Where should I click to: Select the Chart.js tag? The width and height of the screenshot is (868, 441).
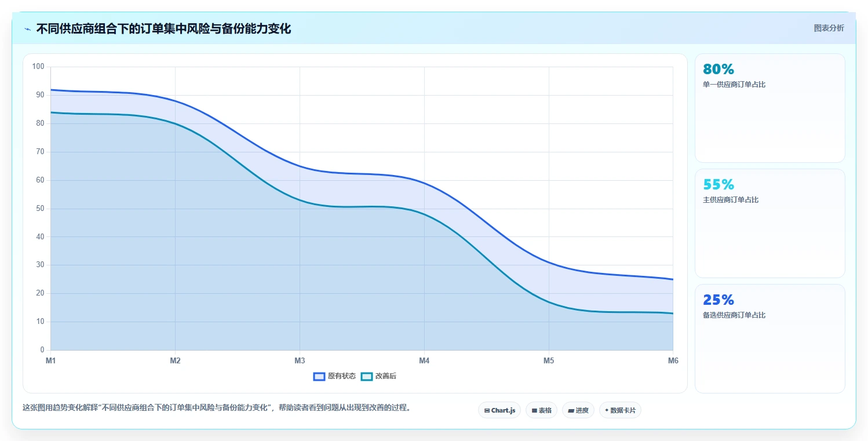pos(499,410)
